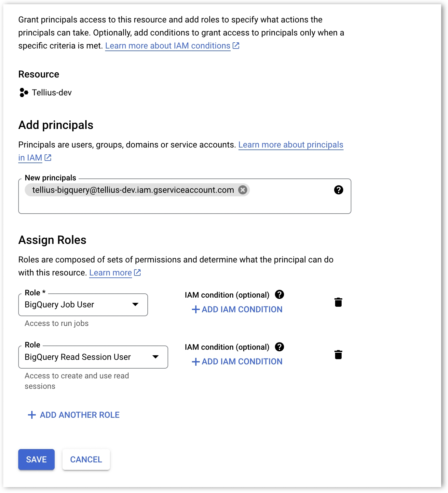448x493 pixels.
Task: Delete the BigQuery Read Session User role
Action: pyautogui.click(x=338, y=355)
